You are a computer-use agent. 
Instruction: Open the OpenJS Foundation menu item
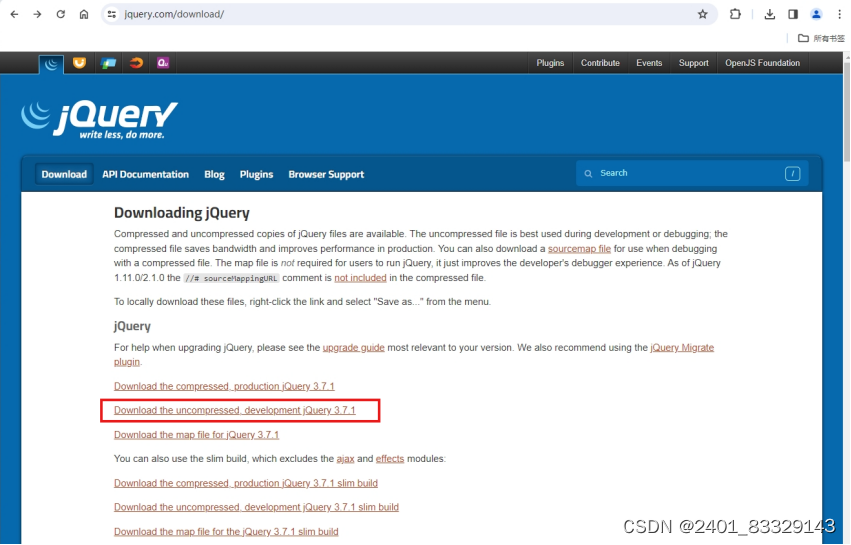(763, 63)
